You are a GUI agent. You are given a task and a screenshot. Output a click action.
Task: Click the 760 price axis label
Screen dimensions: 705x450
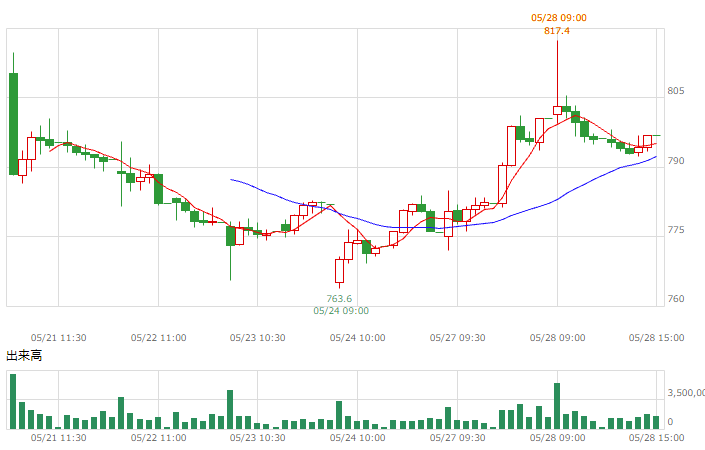[x=676, y=299]
